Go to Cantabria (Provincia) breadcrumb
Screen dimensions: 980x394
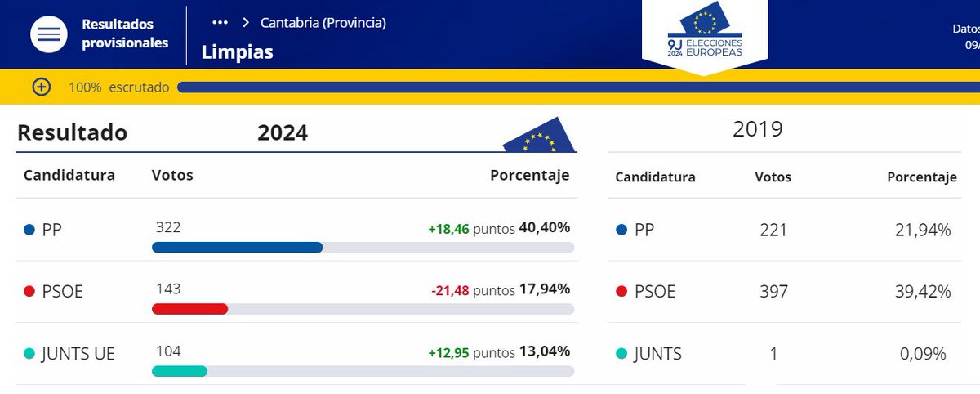tap(323, 23)
